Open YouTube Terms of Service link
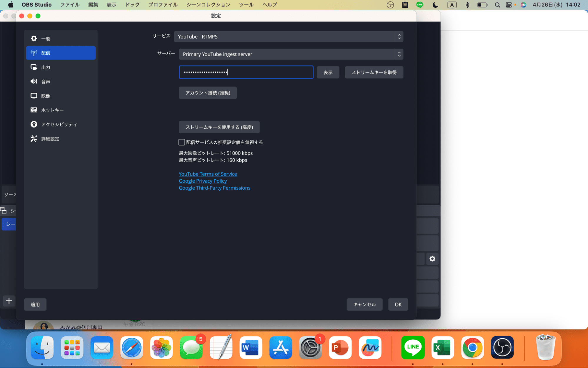The height and width of the screenshot is (368, 588). (208, 174)
